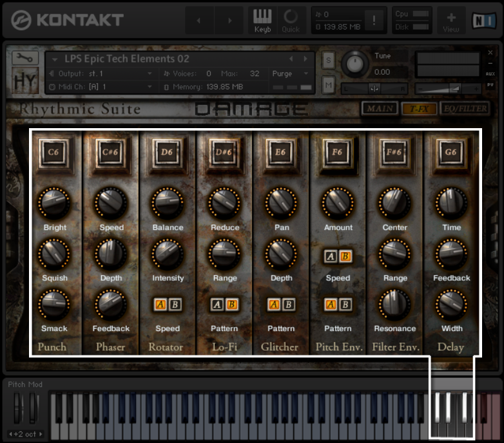
Task: Click the E6 trigger key button
Action: click(x=280, y=153)
